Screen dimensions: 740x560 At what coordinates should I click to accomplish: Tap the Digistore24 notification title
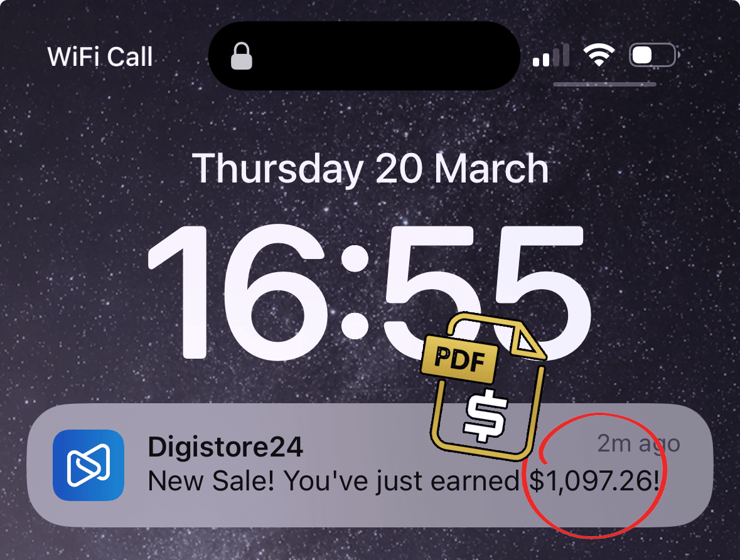(225, 447)
